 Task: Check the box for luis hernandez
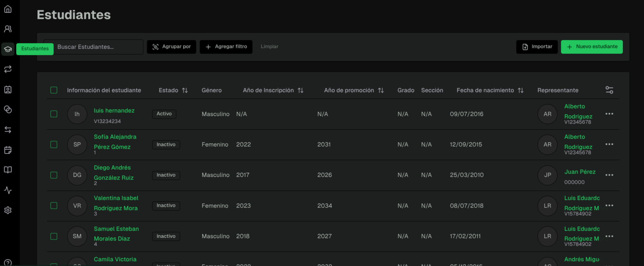(x=54, y=114)
